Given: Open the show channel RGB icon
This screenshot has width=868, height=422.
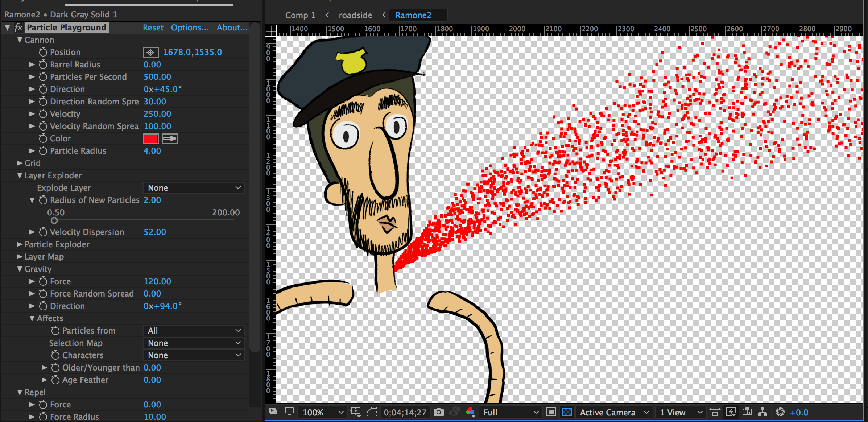Looking at the screenshot, I should [x=470, y=412].
